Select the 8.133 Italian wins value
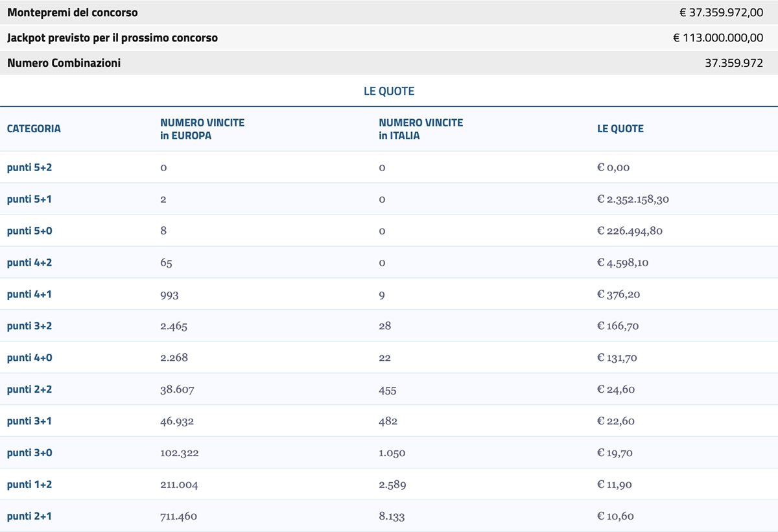Viewport: 778px width, 532px height. pos(392,517)
